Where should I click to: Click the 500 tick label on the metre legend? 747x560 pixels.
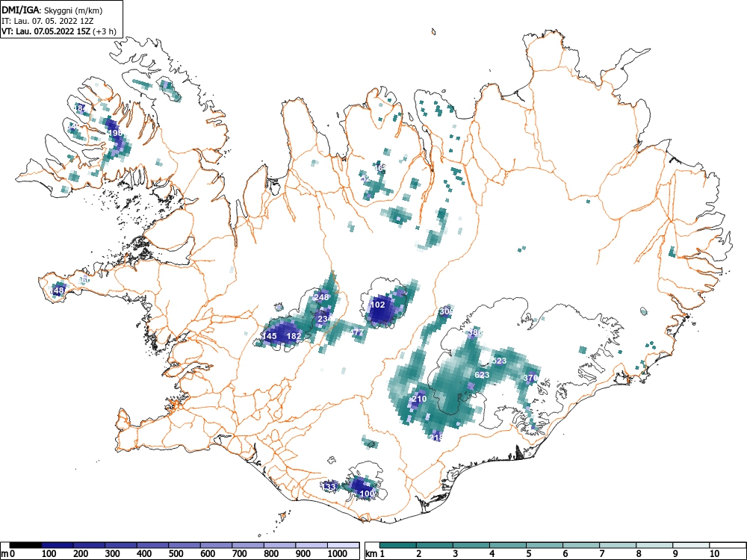[176, 554]
